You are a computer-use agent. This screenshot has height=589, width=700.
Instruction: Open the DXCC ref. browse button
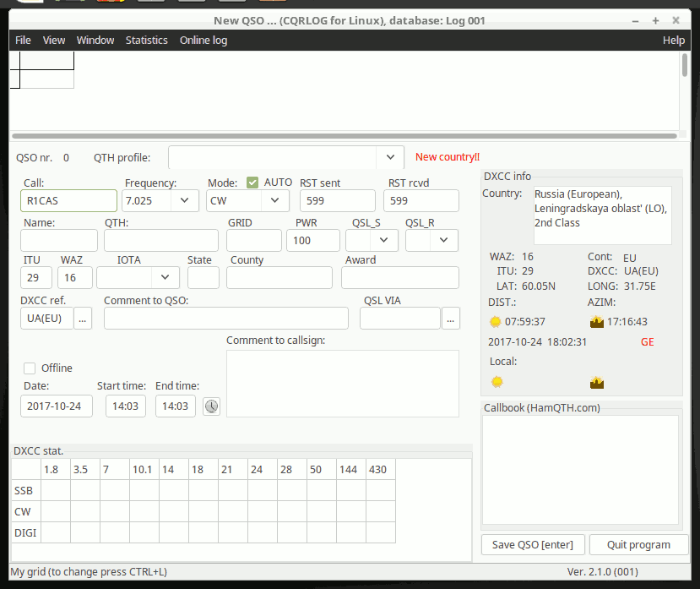point(83,318)
